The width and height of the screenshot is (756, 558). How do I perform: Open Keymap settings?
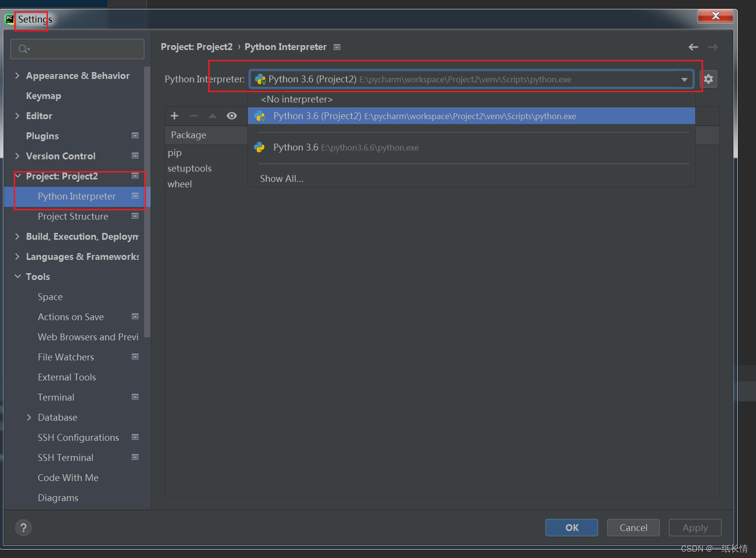(x=44, y=96)
